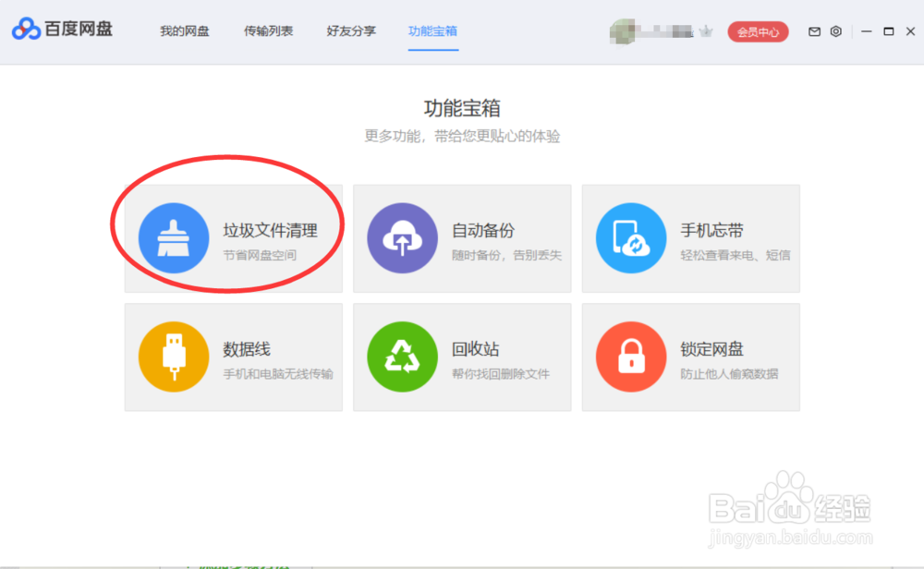The height and width of the screenshot is (569, 924).
Task: Open the 自动备份 feature card
Action: pyautogui.click(x=462, y=238)
